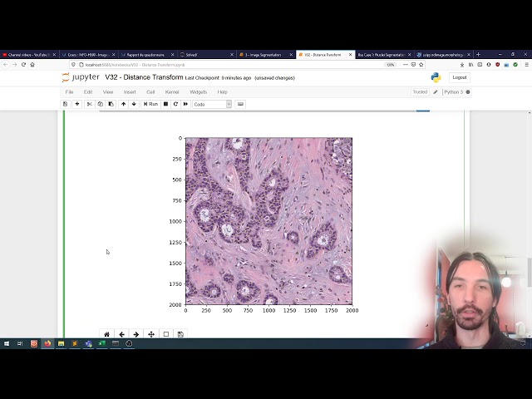The width and height of the screenshot is (532, 399).
Task: Paste cells below in notebook toolbar
Action: [111, 104]
